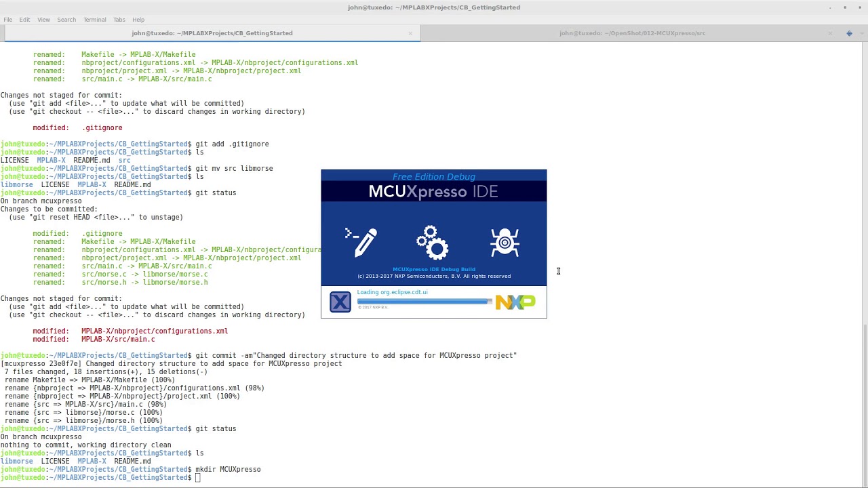This screenshot has height=488, width=868.
Task: Click the mkdir MCUXpresso command text
Action: click(x=228, y=469)
